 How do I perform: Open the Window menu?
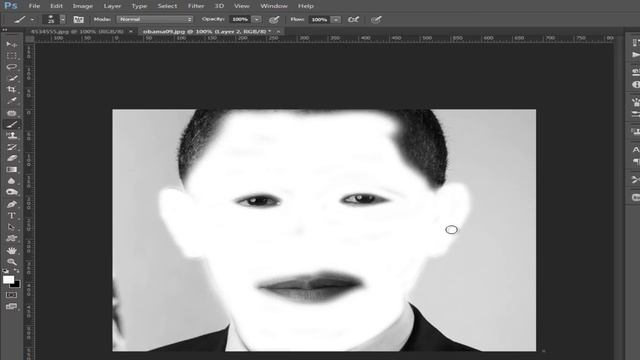274,6
